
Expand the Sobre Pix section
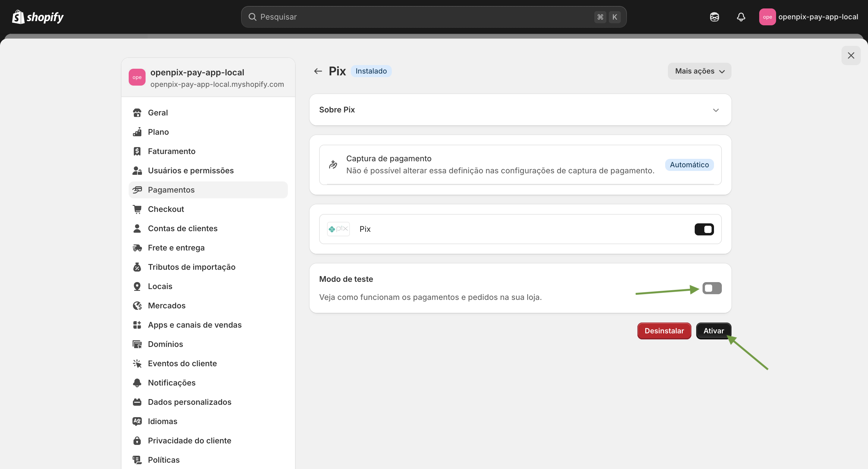pyautogui.click(x=716, y=110)
